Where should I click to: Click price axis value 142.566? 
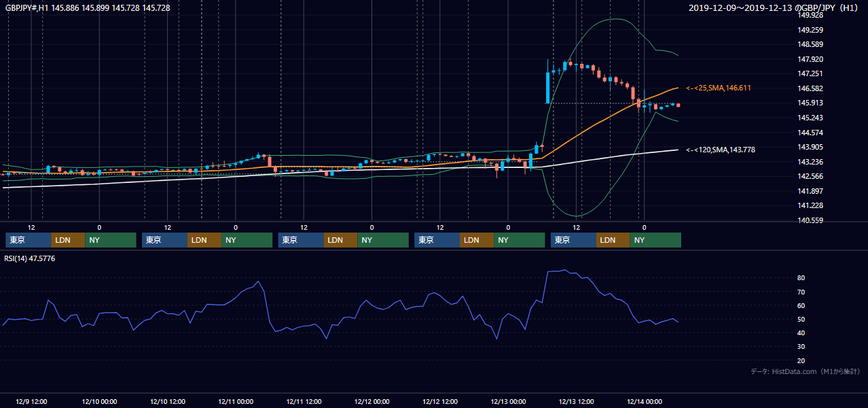coord(810,176)
